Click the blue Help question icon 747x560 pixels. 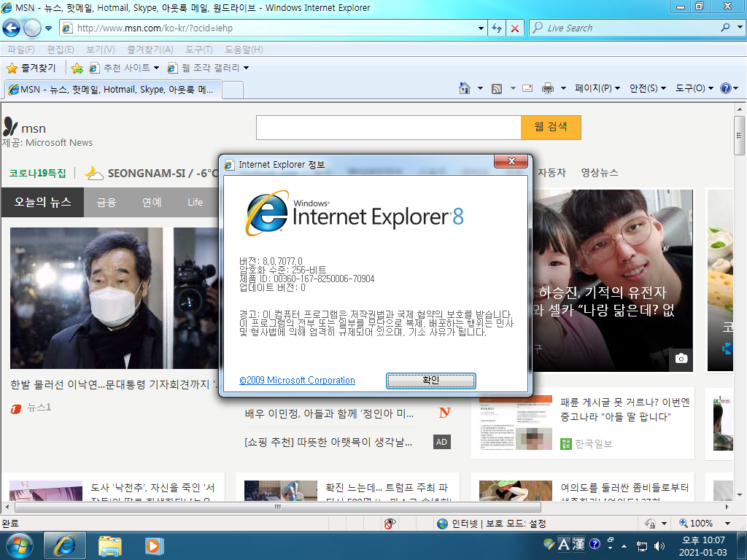tap(726, 88)
